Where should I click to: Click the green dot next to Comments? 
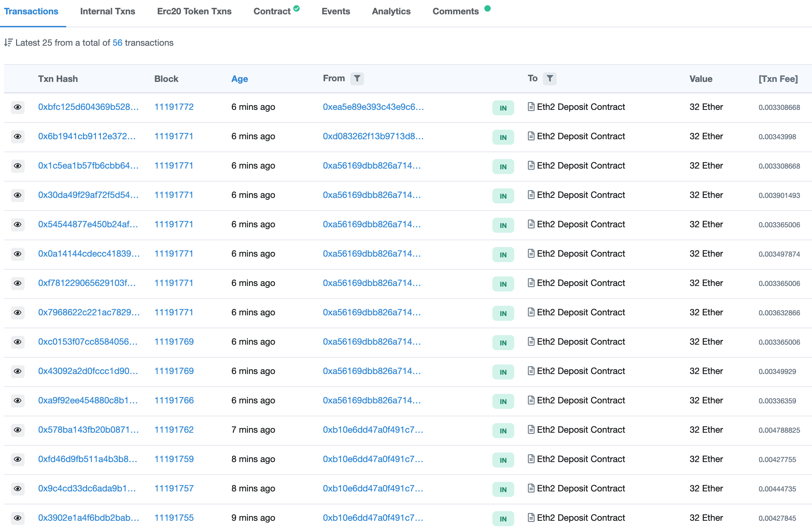pyautogui.click(x=488, y=9)
